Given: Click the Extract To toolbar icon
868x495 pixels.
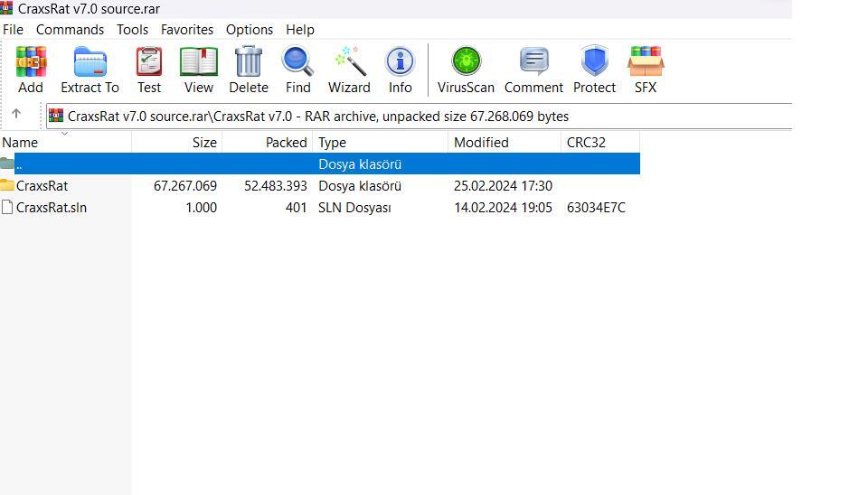Looking at the screenshot, I should [90, 61].
